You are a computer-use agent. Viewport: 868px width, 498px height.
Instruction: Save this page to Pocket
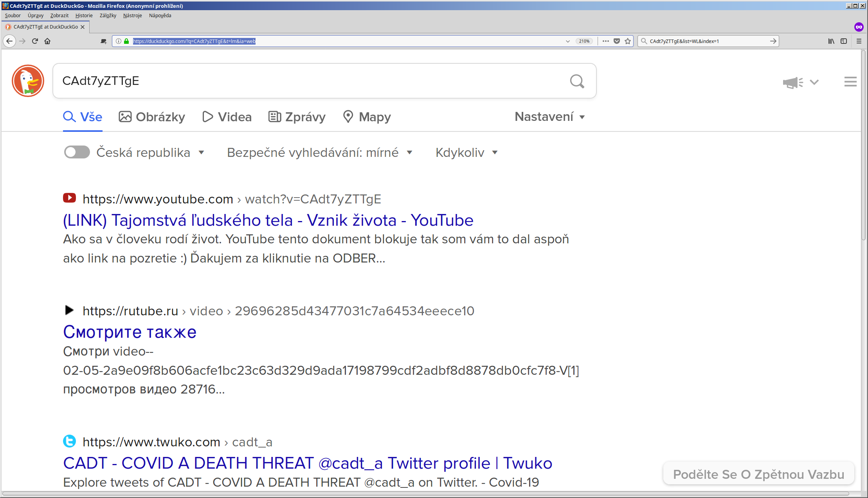(617, 41)
